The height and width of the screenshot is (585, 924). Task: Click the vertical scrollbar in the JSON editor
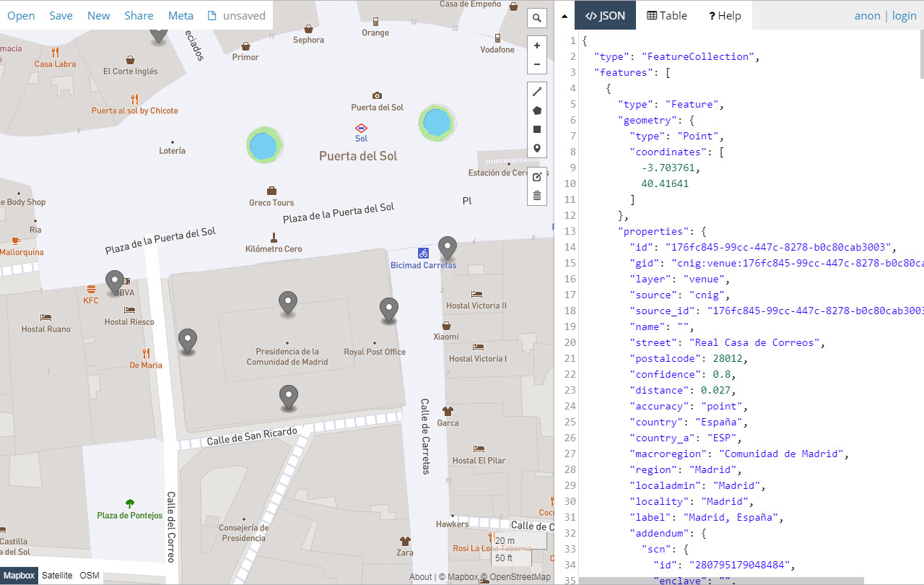[921, 54]
